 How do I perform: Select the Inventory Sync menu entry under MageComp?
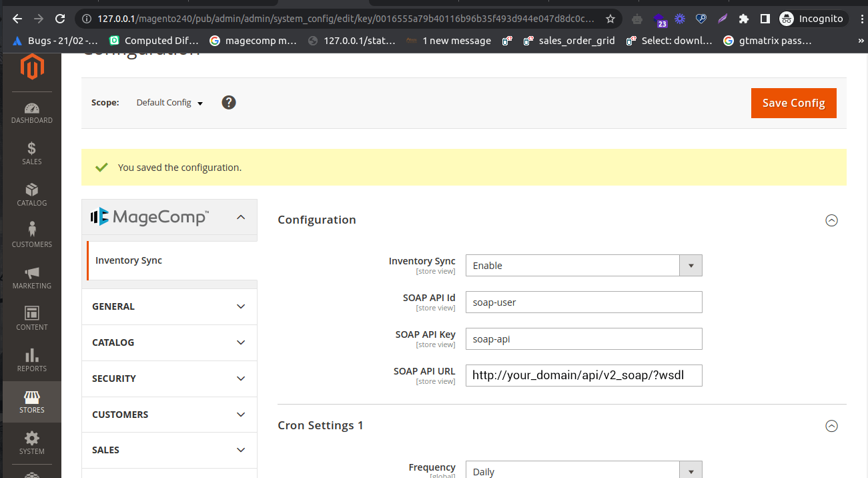pyautogui.click(x=128, y=260)
